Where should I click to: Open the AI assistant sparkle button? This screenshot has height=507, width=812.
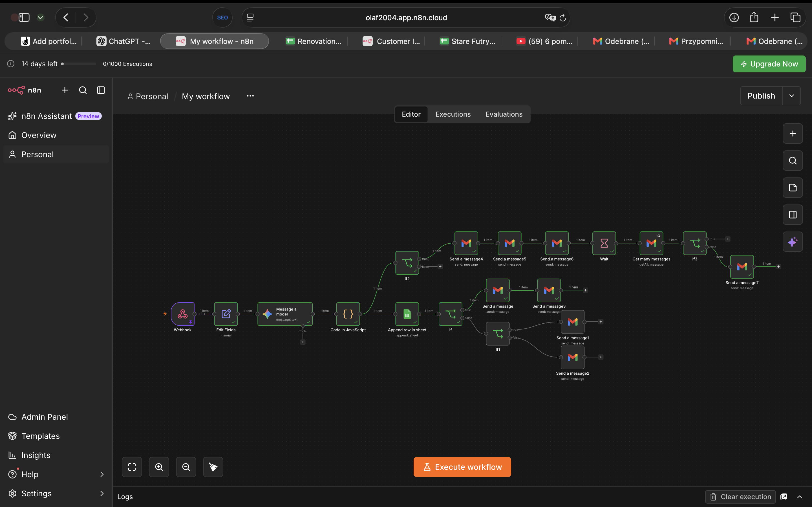click(x=793, y=242)
